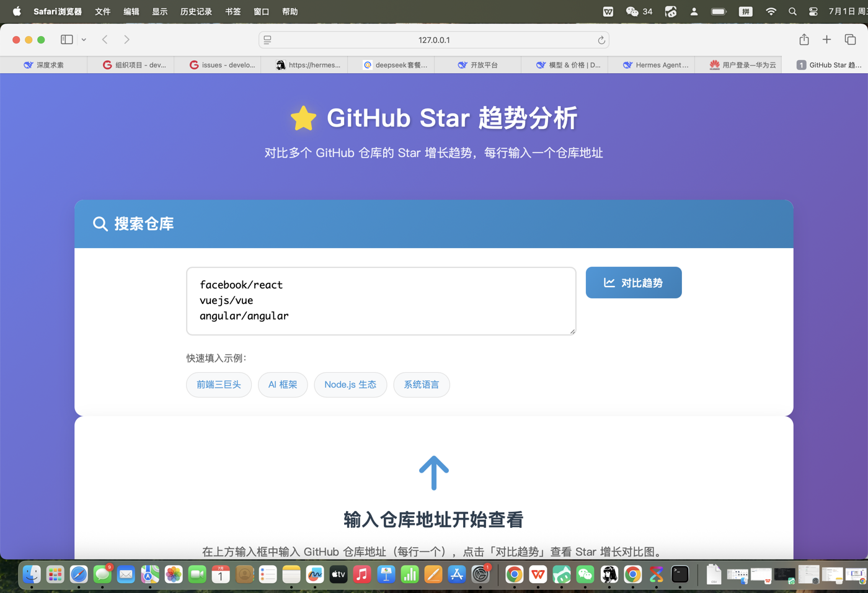Switch to the 组织项目 - dev... tab

click(131, 65)
